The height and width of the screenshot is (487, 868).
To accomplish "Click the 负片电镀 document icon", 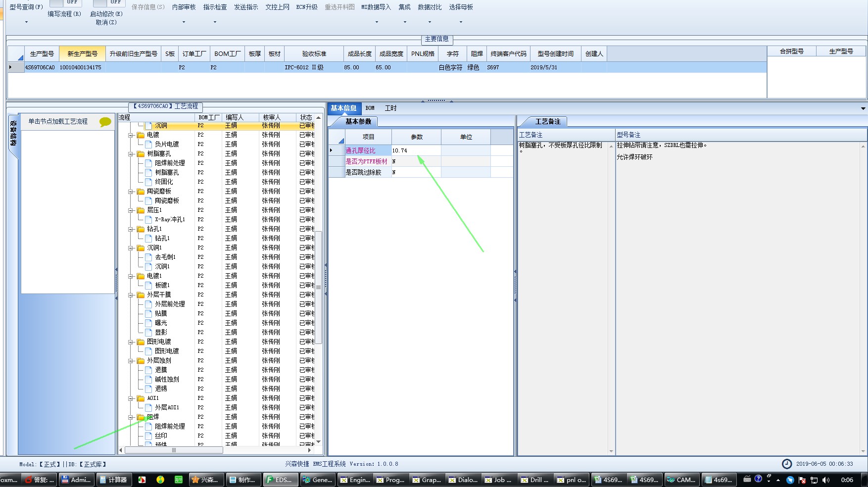I will (x=148, y=144).
